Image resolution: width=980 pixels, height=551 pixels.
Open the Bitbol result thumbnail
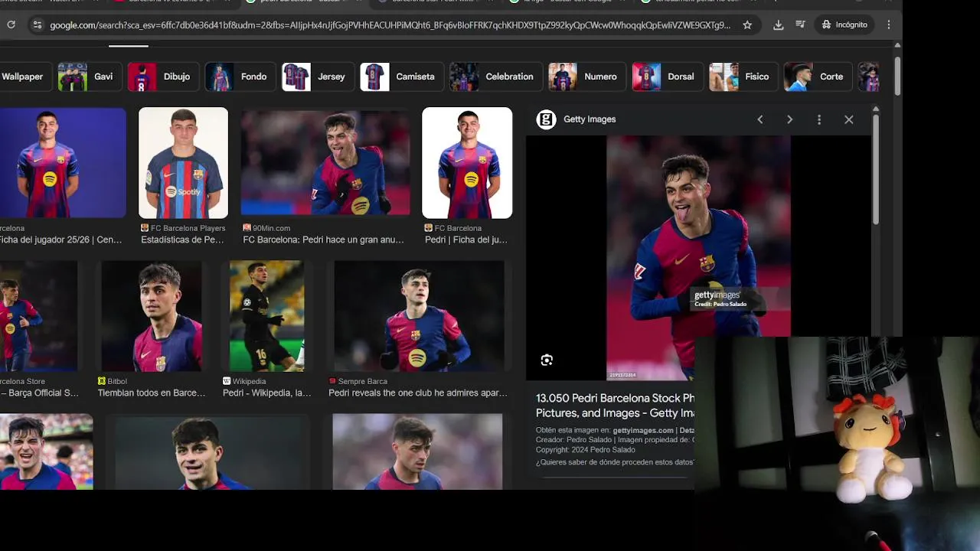(x=152, y=316)
